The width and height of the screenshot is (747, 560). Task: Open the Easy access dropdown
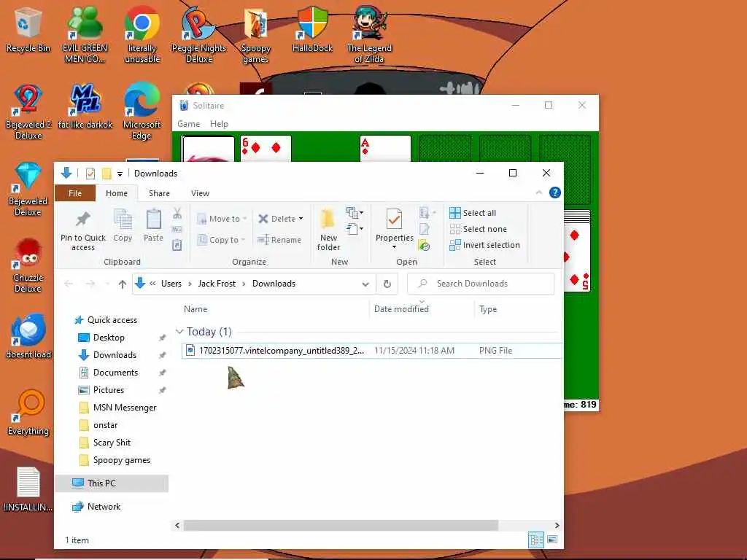coord(355,229)
